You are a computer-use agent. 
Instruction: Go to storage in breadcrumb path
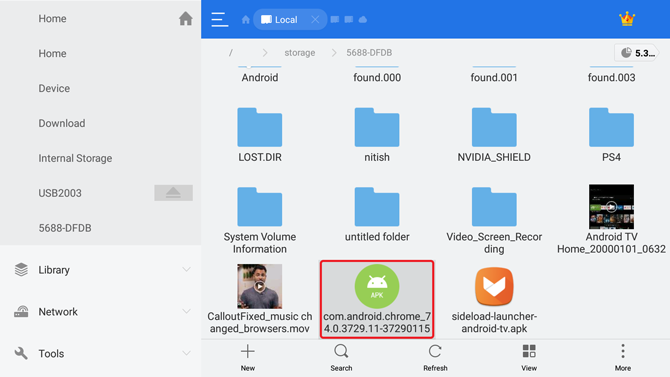[300, 53]
